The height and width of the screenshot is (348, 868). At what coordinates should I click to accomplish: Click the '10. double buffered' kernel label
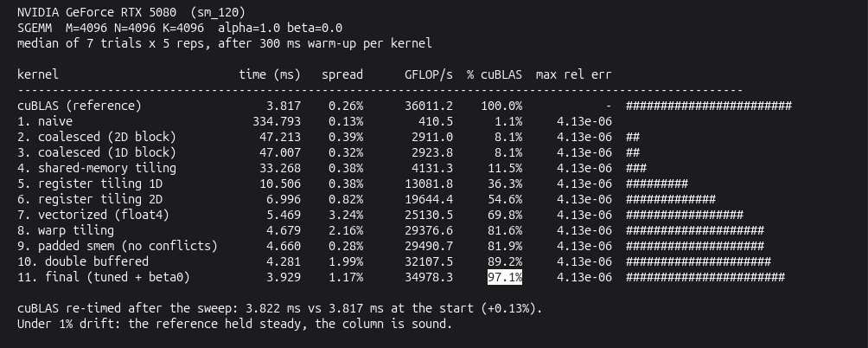click(82, 261)
